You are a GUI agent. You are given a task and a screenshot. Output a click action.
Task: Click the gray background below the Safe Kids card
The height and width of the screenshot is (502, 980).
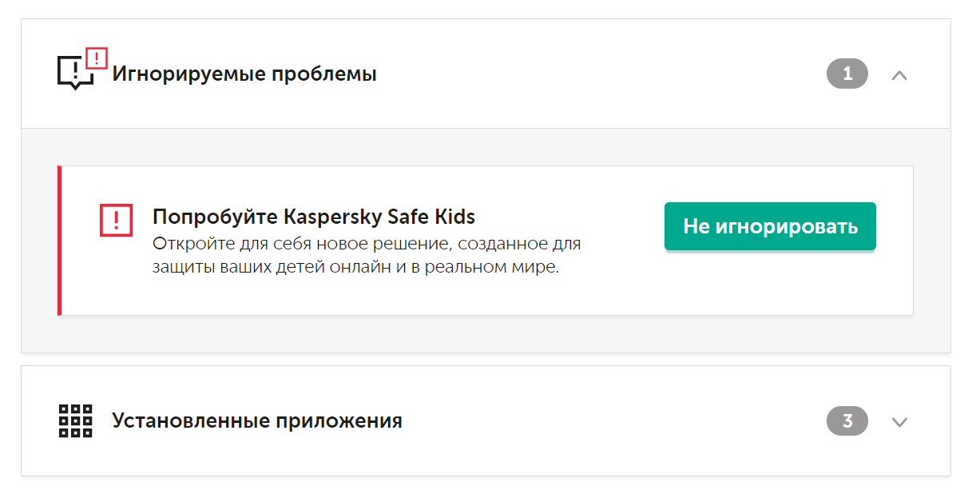tap(479, 334)
